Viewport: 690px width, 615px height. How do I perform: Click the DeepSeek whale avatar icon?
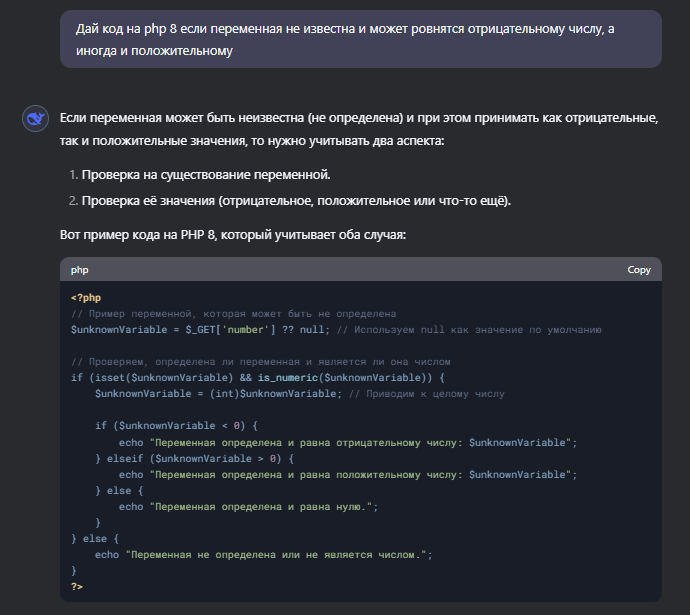tap(35, 118)
